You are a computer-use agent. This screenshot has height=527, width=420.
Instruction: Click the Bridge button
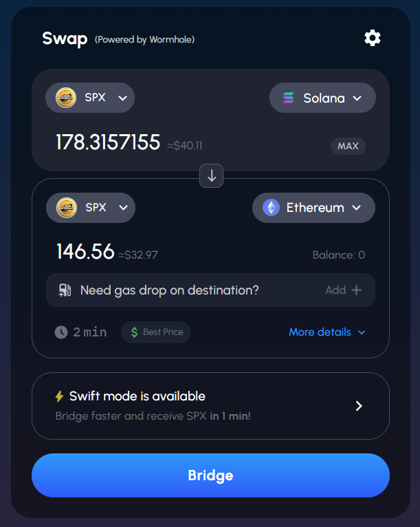pyautogui.click(x=210, y=475)
